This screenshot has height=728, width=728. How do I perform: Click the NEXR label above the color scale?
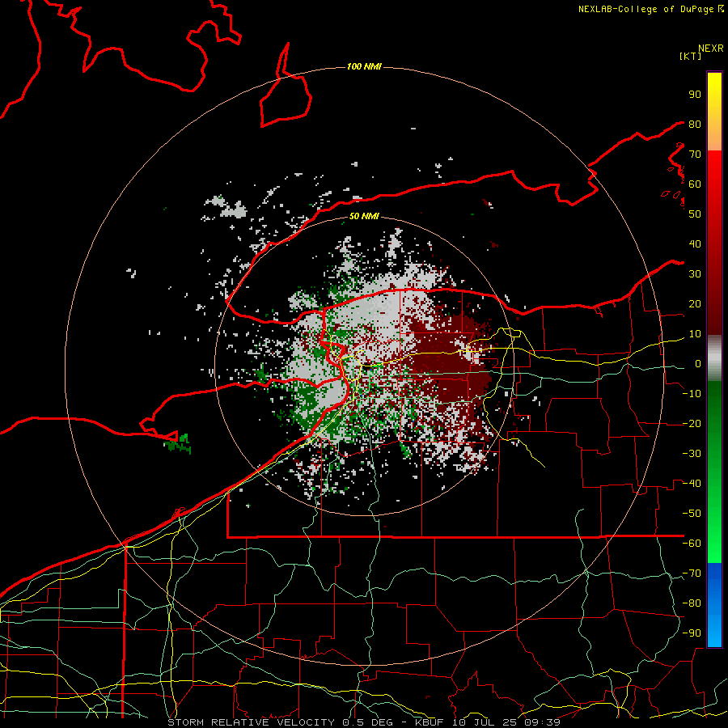[x=711, y=49]
